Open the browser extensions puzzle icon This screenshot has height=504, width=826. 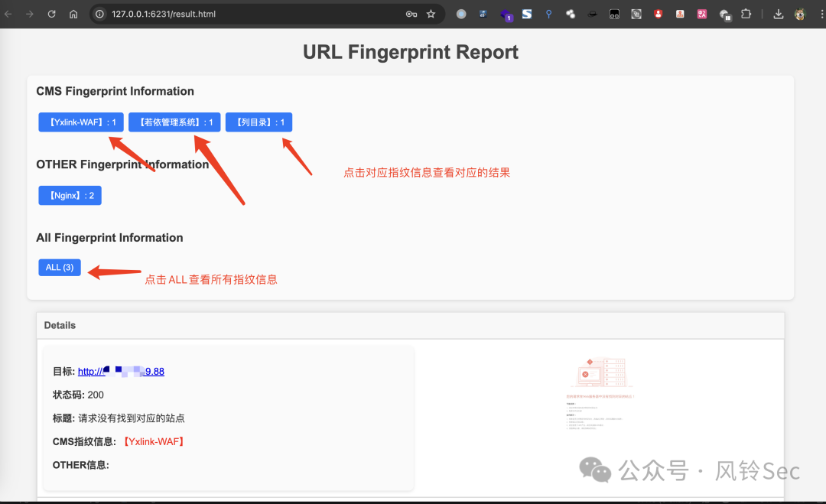pyautogui.click(x=746, y=14)
